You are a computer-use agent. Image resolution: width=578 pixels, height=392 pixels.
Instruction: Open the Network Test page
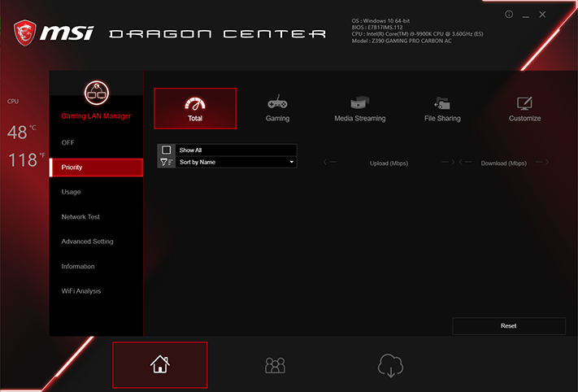coord(80,217)
